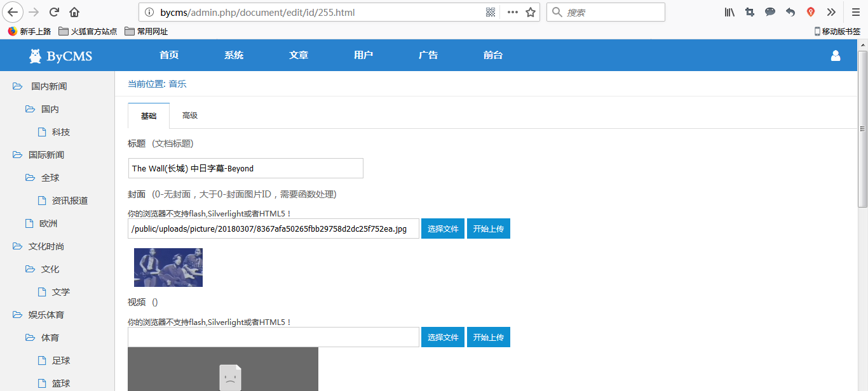868x391 pixels.
Task: Click the undo arrow toolbar icon
Action: 790,12
